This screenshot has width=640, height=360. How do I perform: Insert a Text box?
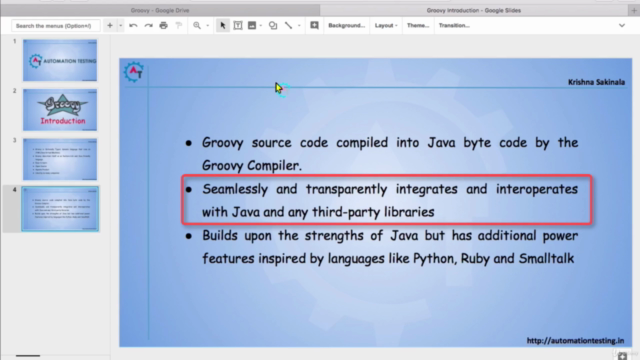pos(238,25)
